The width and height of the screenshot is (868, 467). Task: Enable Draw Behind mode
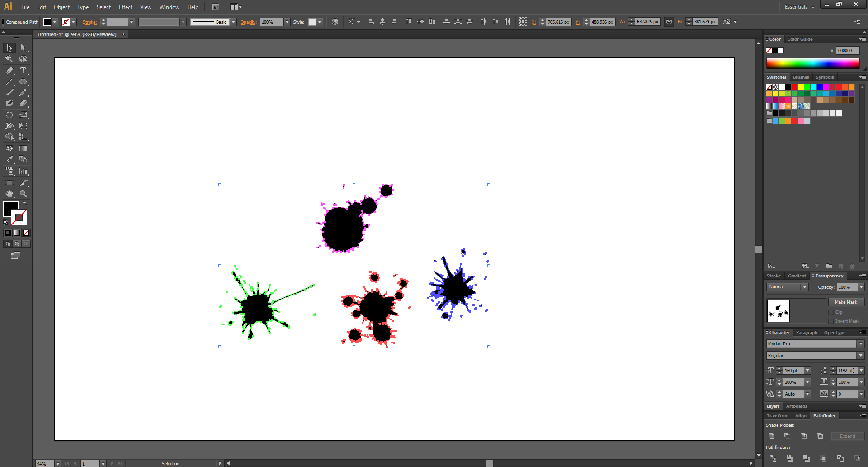pyautogui.click(x=17, y=244)
